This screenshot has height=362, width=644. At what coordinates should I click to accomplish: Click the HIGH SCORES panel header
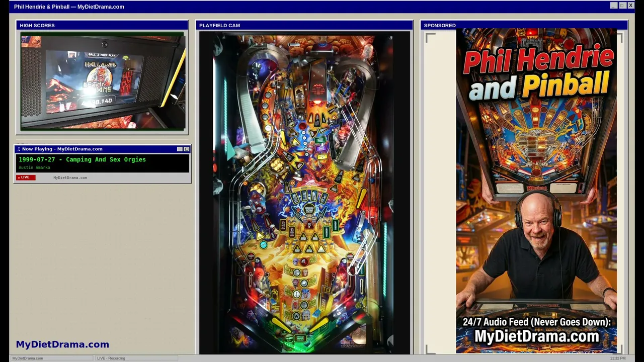(102, 25)
